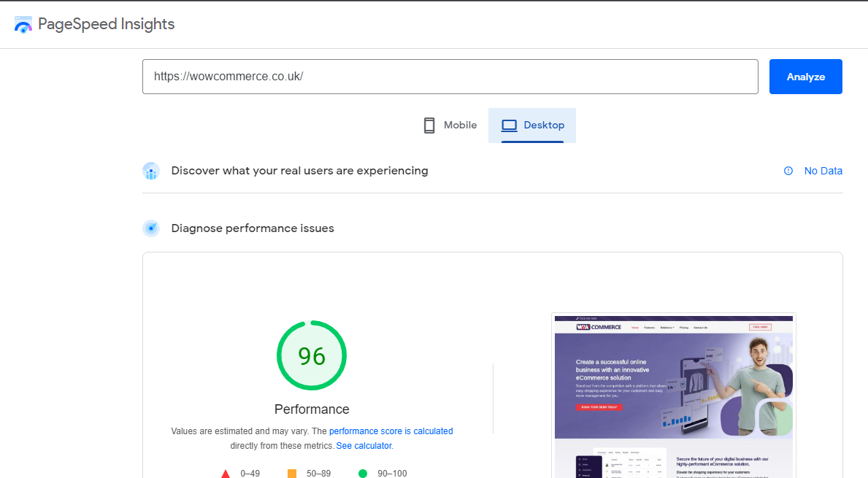Click the mobile phone icon

pyautogui.click(x=429, y=126)
